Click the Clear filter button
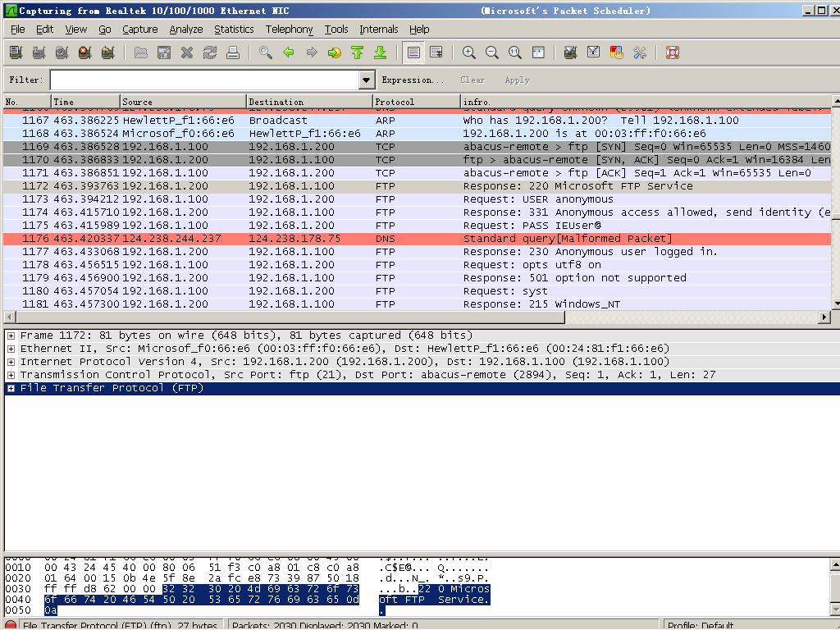 coord(472,80)
